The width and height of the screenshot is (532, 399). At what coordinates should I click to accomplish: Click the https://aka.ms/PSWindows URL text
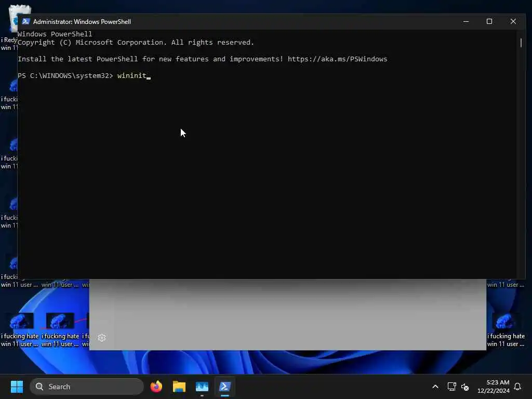[337, 59]
